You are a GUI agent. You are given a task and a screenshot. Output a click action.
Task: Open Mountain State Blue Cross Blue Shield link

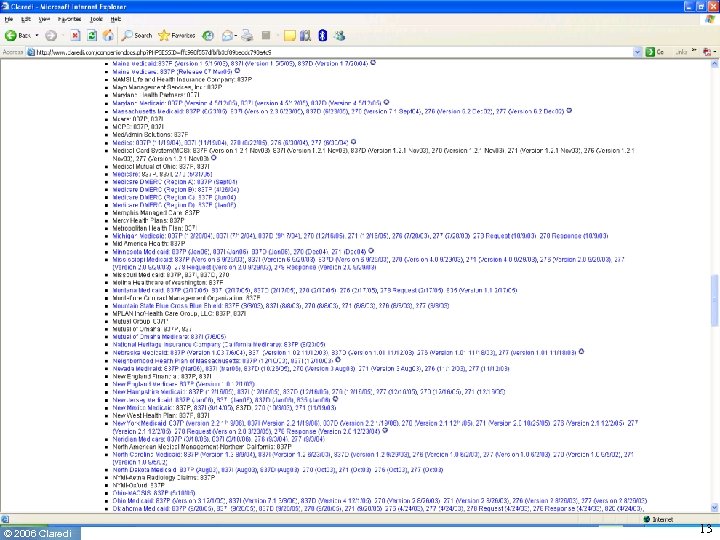click(281, 305)
